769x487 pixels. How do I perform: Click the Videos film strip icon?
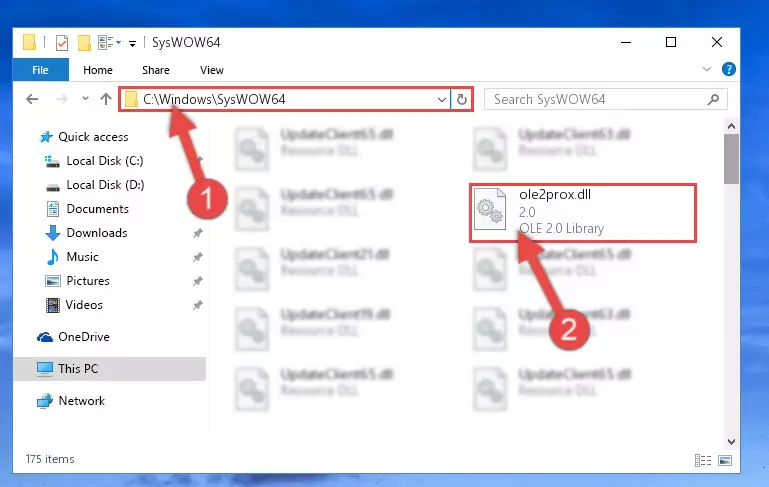tap(52, 305)
